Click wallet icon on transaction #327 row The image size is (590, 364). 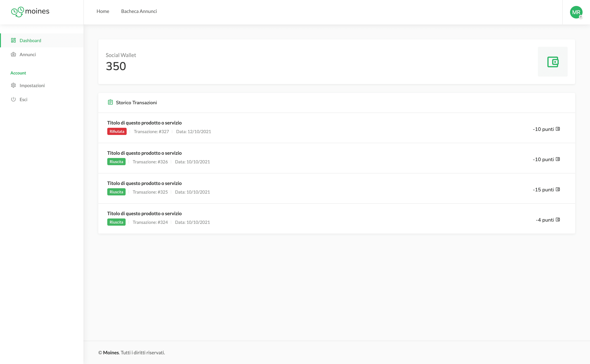pos(558,129)
